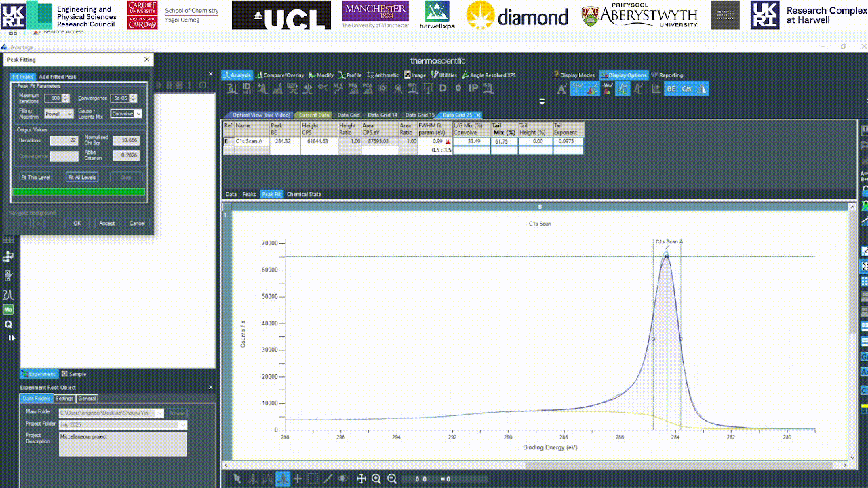Click the Browse button next to Main Folder
The height and width of the screenshot is (488, 868).
(176, 413)
